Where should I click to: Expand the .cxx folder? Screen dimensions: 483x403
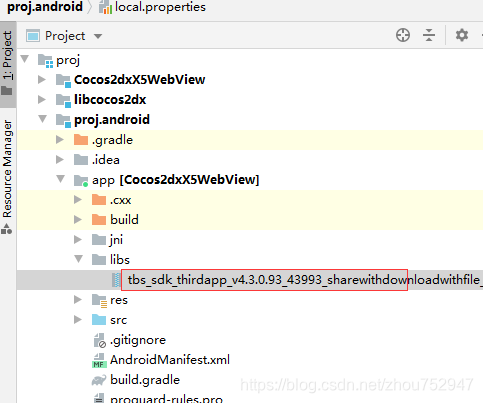click(78, 199)
